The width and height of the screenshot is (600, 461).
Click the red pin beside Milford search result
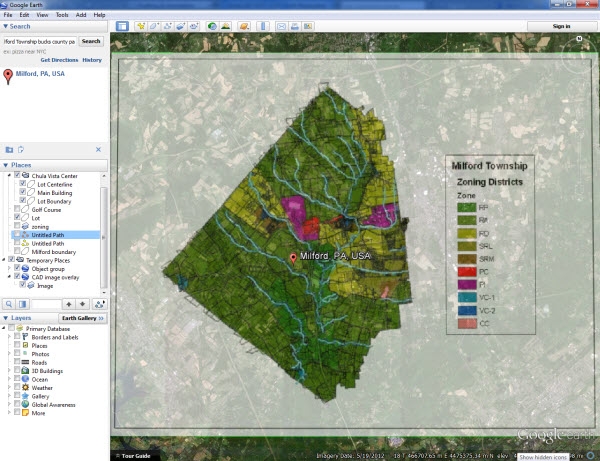tap(8, 76)
